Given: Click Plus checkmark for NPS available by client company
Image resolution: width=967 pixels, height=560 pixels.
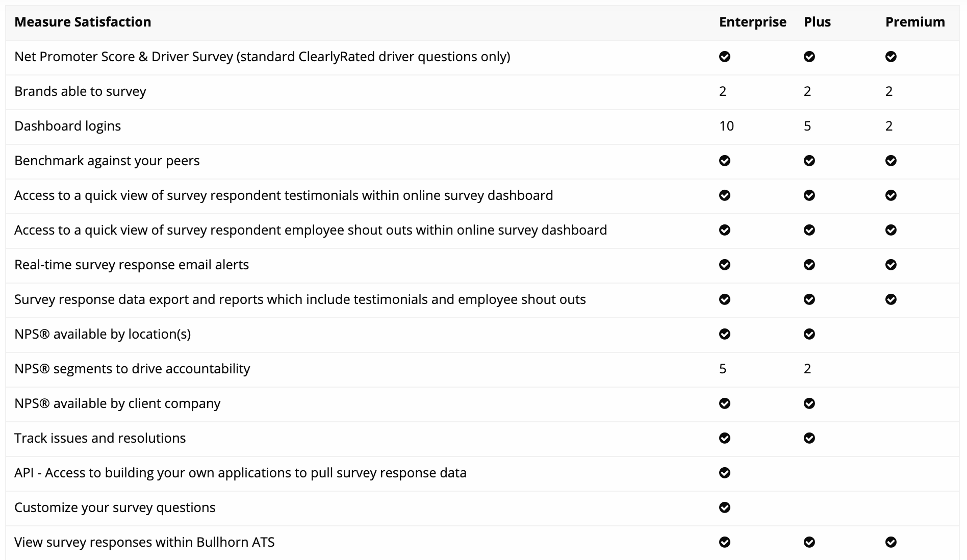Looking at the screenshot, I should click(x=809, y=403).
